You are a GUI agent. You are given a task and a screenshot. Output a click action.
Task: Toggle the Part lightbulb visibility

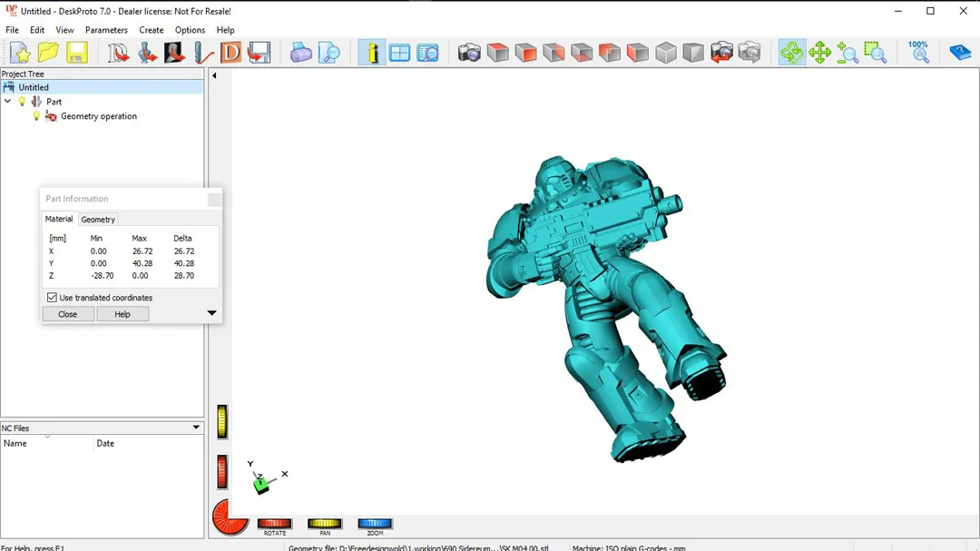tap(23, 102)
